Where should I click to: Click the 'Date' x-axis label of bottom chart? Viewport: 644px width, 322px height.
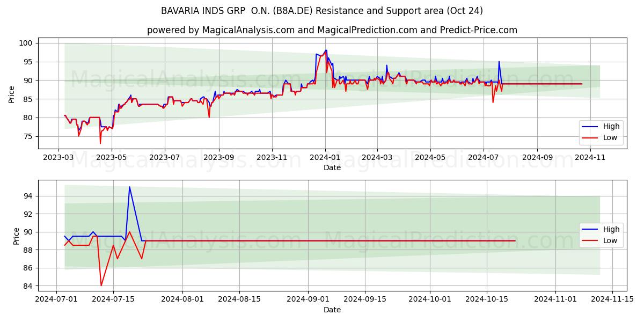[x=332, y=310]
